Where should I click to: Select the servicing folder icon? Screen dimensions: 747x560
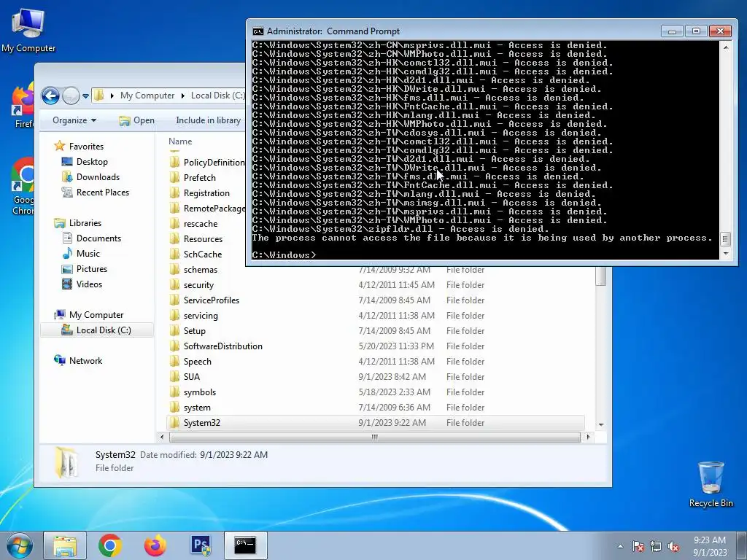[x=175, y=315]
